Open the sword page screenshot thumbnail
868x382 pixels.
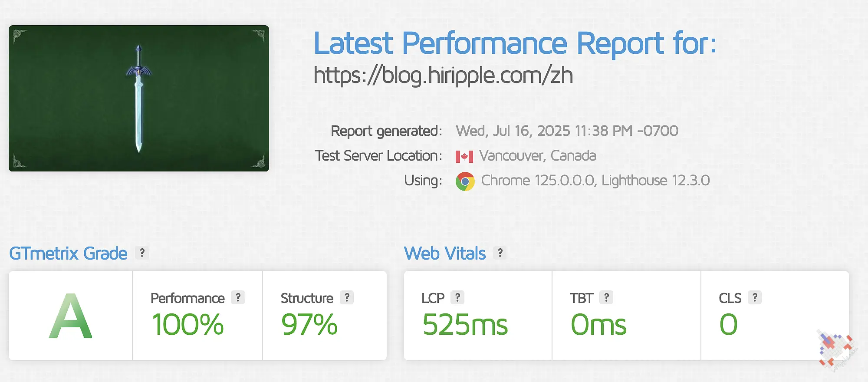(139, 98)
